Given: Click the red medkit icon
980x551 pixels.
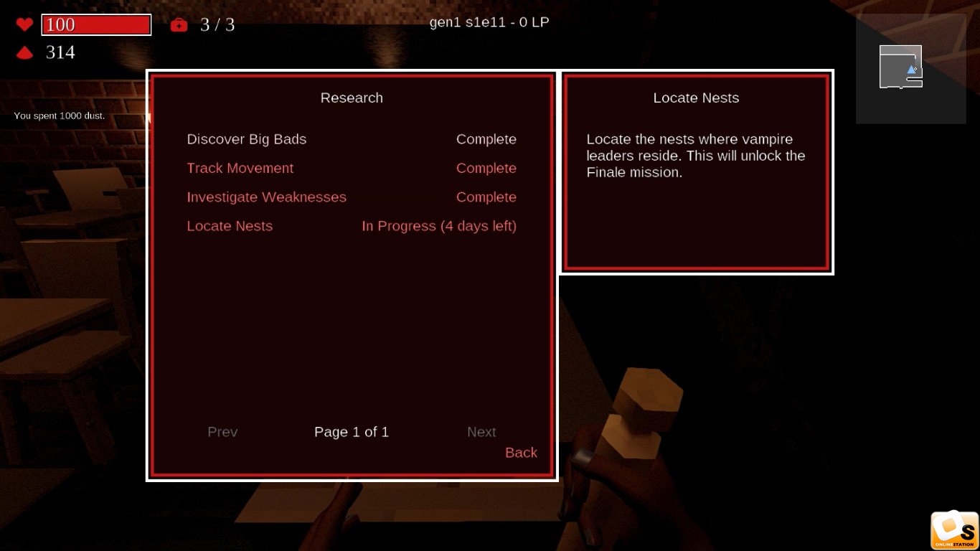Looking at the screenshot, I should pos(179,25).
